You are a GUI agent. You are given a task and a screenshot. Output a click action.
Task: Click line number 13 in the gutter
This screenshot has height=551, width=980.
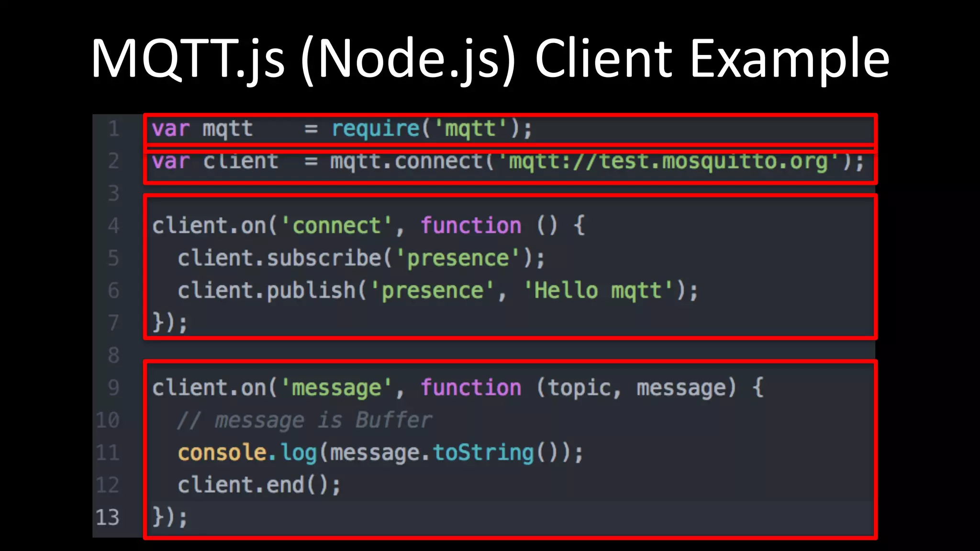point(108,517)
